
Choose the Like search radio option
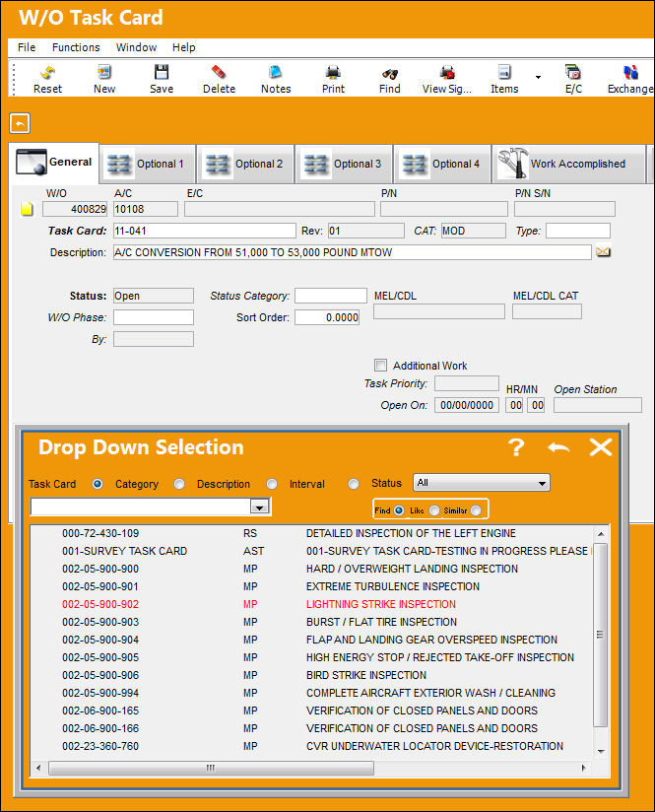[434, 510]
